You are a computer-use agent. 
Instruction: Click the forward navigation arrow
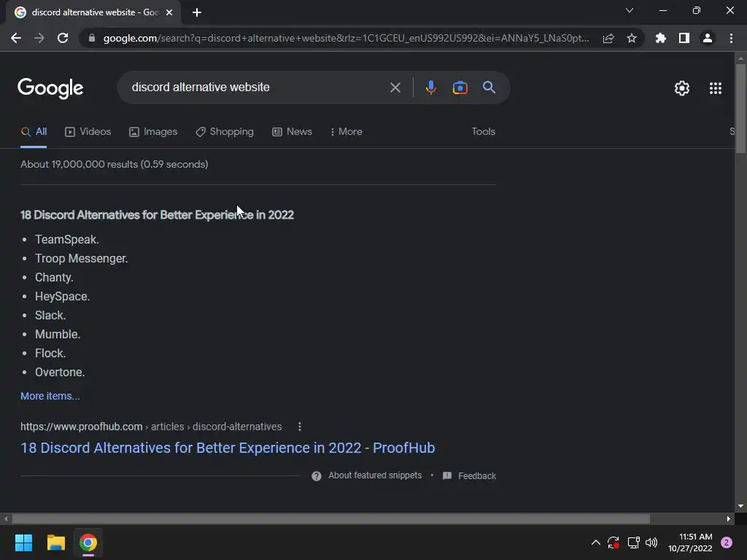[x=39, y=38]
